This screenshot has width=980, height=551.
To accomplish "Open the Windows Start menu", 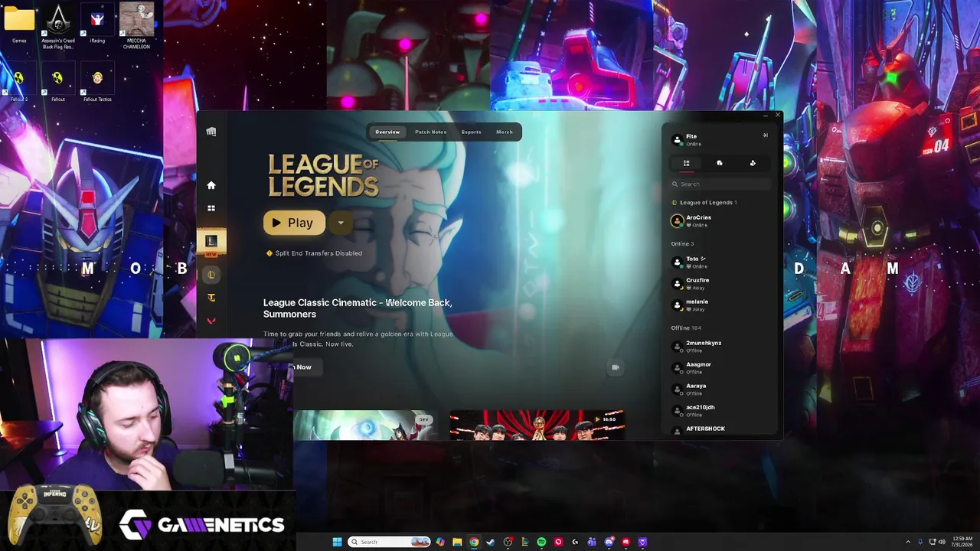I will tap(337, 542).
